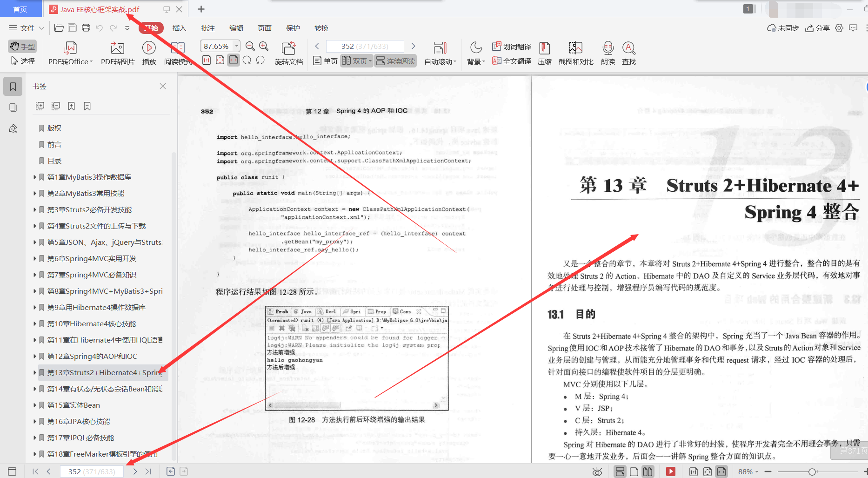Click the red play button in the status bar
Viewport: 868px width, 478px height.
click(x=671, y=472)
